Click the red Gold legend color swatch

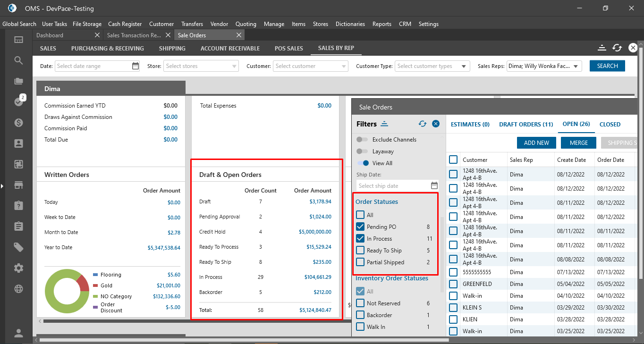point(95,285)
